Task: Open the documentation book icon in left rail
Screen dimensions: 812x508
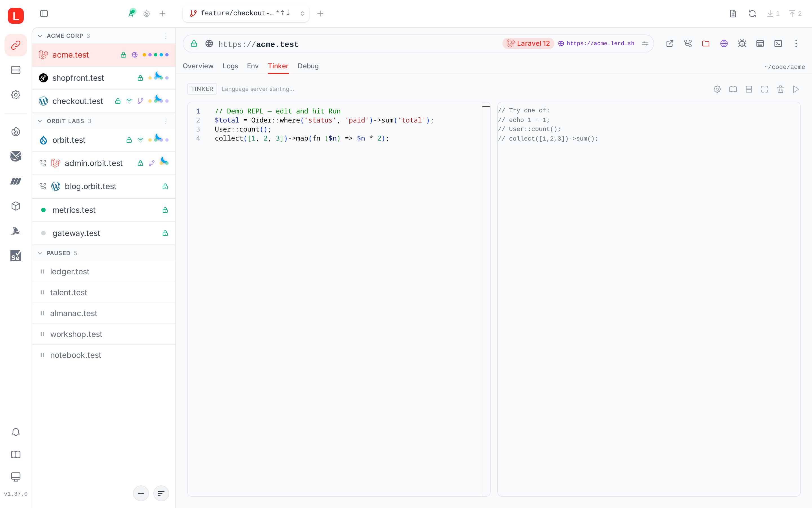Action: (16, 455)
